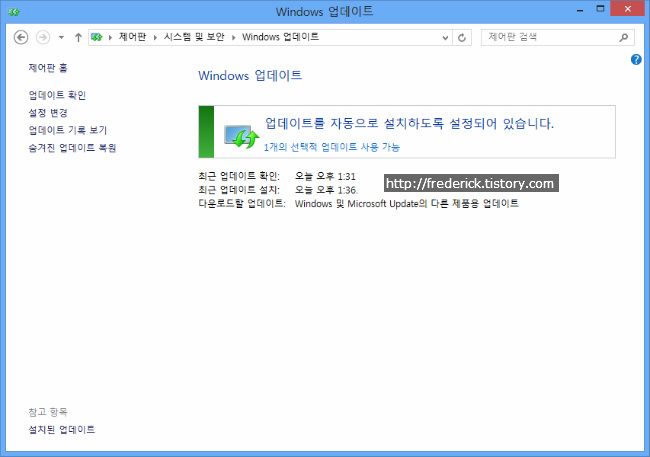Open the recent locations dropdown arrow
650x457 pixels.
point(61,37)
